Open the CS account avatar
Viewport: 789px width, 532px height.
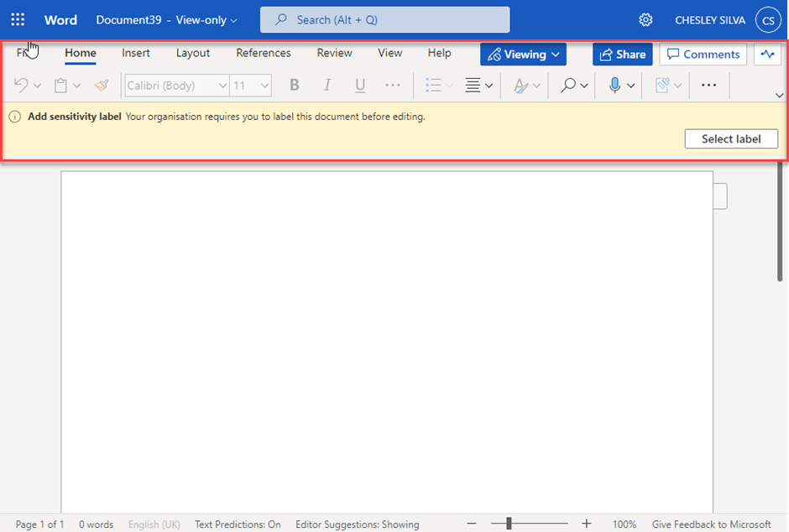768,20
